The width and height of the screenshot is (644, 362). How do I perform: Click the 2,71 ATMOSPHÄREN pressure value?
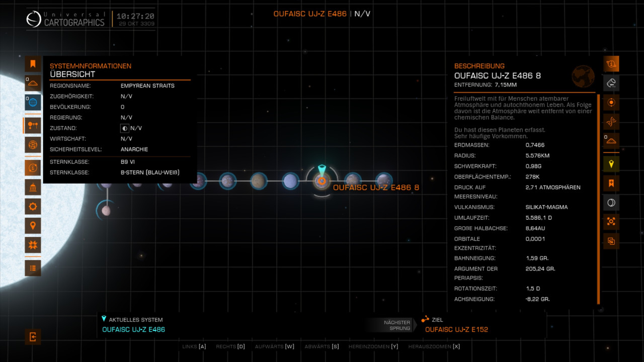(x=553, y=188)
